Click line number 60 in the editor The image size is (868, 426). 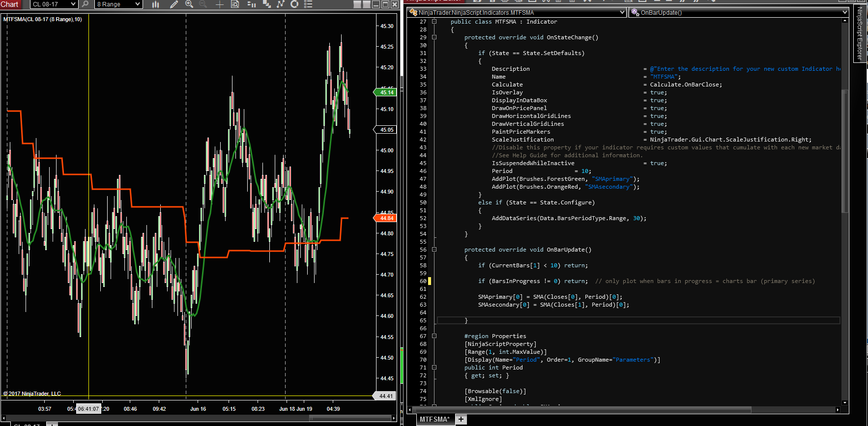(x=423, y=281)
